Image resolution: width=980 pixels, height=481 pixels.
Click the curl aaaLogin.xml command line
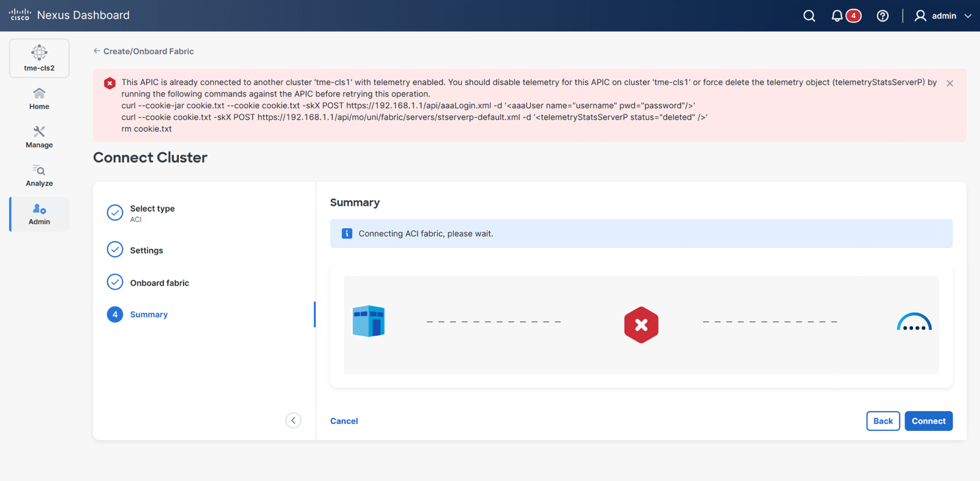tap(408, 106)
